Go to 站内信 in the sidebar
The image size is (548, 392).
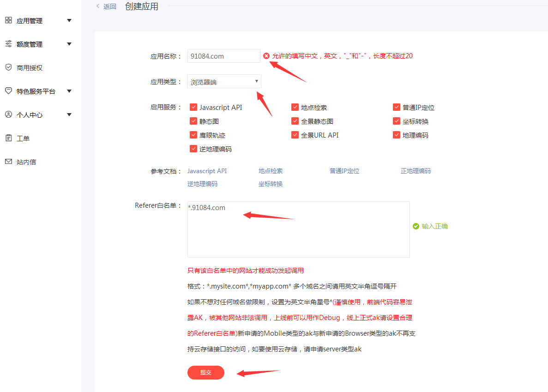click(26, 162)
